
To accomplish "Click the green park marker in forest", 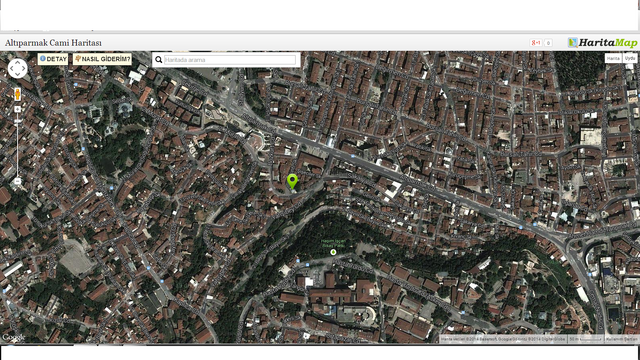I will pyautogui.click(x=333, y=252).
